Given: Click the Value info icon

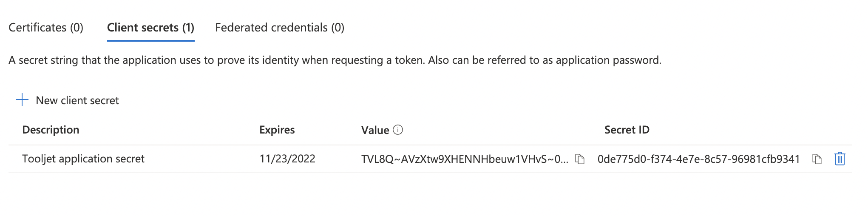Looking at the screenshot, I should pyautogui.click(x=398, y=130).
